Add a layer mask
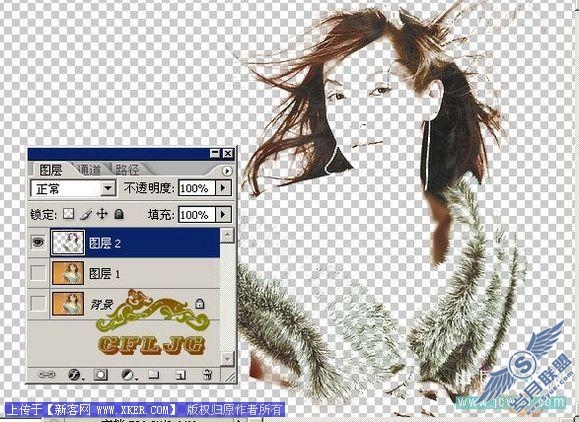The width and height of the screenshot is (579, 422). [100, 375]
